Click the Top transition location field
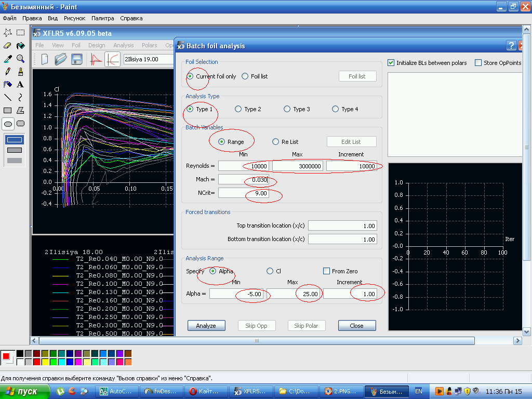 tap(342, 226)
